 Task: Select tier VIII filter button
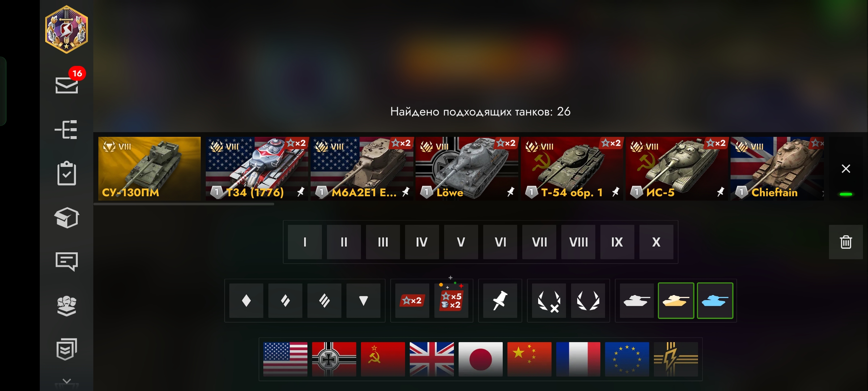click(x=578, y=242)
